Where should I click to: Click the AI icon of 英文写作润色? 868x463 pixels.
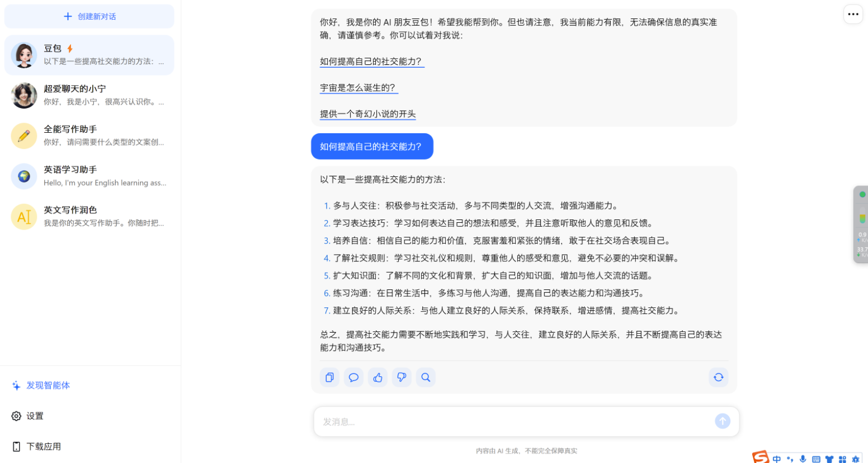pyautogui.click(x=24, y=216)
